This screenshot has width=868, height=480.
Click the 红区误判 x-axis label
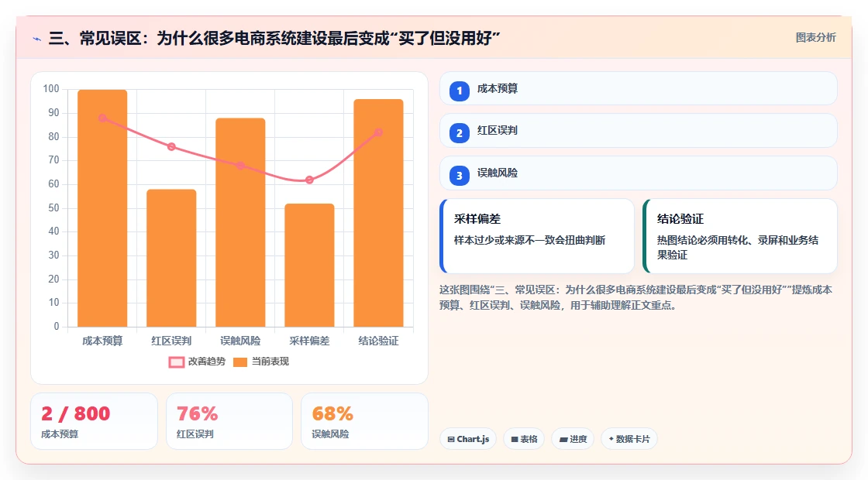[171, 341]
